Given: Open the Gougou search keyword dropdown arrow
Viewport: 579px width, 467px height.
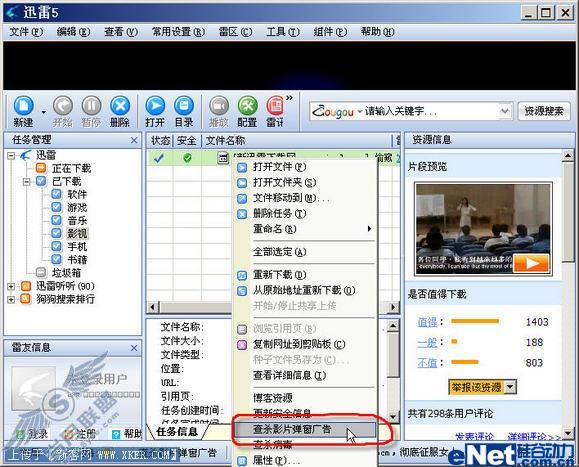Looking at the screenshot, I should point(504,111).
